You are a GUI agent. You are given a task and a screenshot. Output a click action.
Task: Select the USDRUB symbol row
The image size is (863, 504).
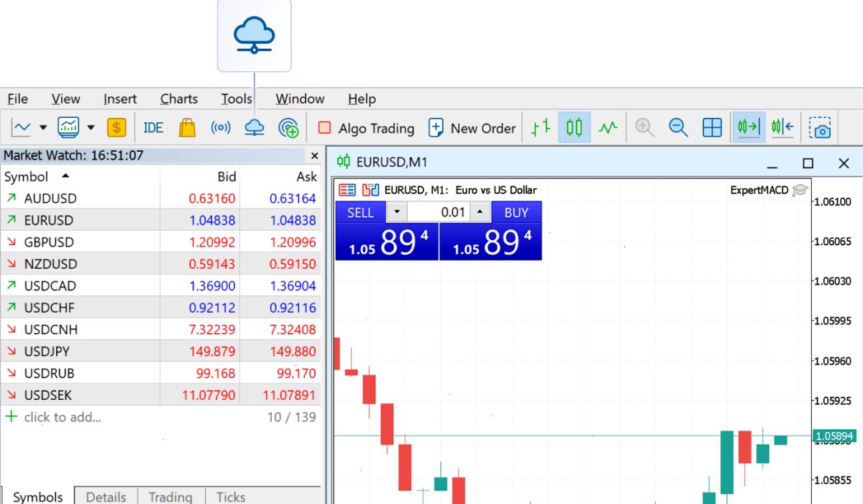160,373
